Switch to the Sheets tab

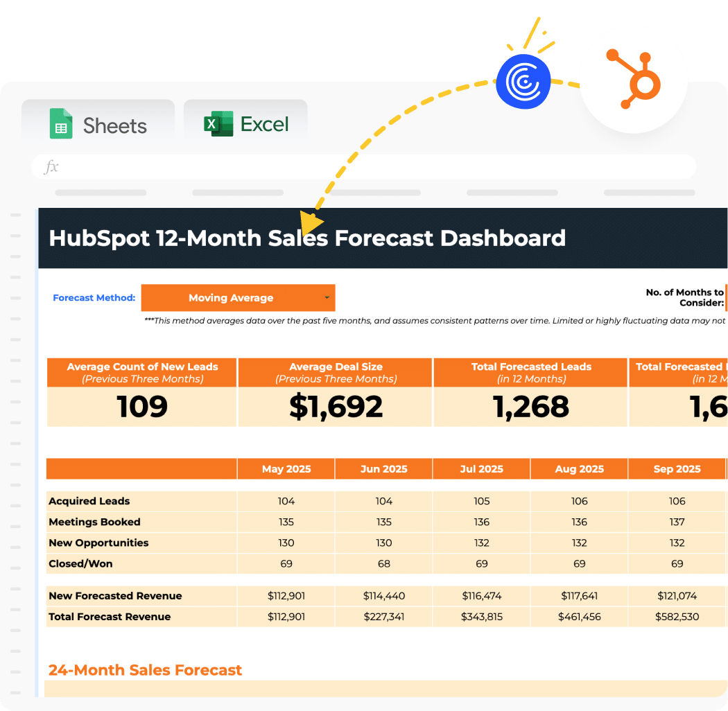point(98,121)
